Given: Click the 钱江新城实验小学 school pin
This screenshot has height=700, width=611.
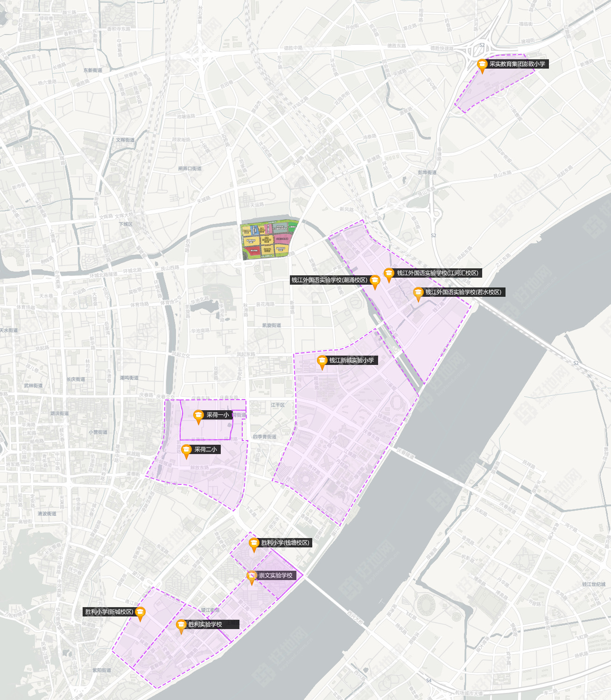Looking at the screenshot, I should click(x=322, y=361).
